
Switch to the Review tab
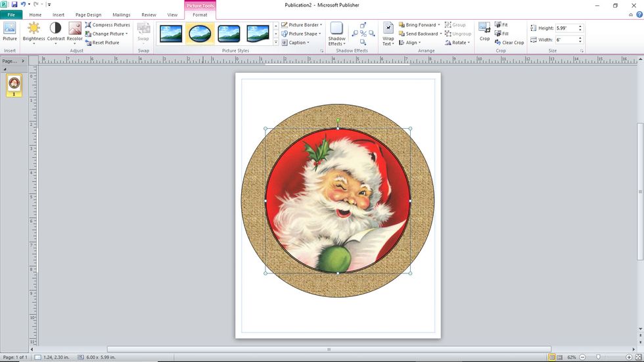coord(149,14)
